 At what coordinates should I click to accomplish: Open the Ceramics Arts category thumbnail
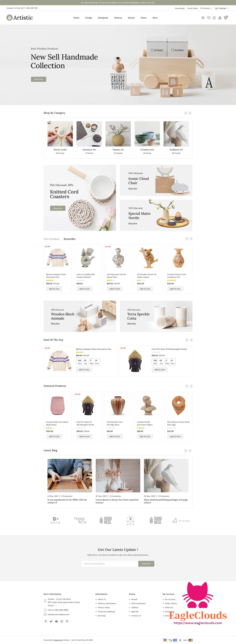click(x=147, y=134)
